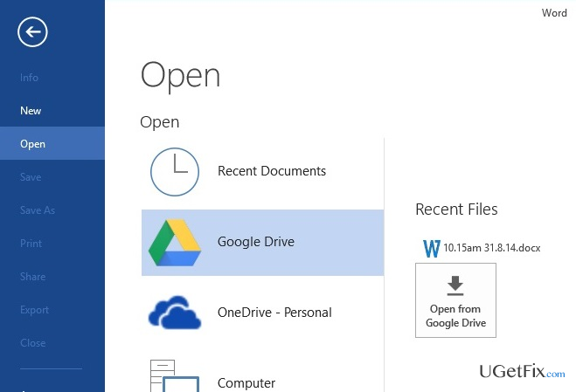Click the Open from Google Drive text

[455, 316]
